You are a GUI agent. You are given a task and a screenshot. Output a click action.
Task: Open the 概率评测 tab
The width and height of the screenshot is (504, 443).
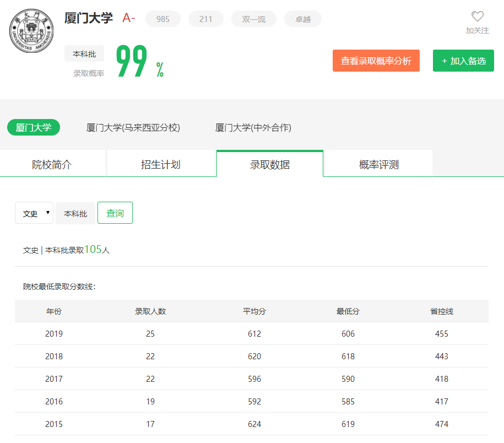(379, 164)
